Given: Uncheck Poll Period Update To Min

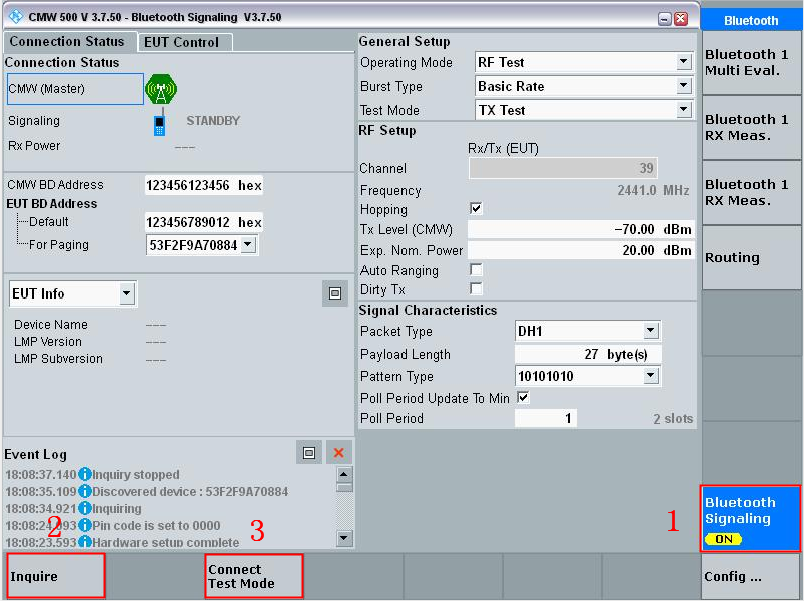Looking at the screenshot, I should pos(523,397).
